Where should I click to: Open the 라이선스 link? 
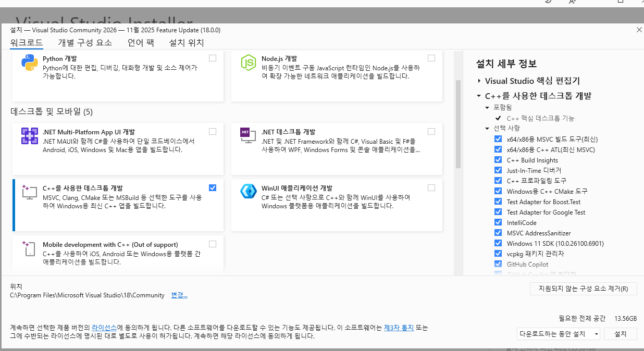[x=104, y=328]
